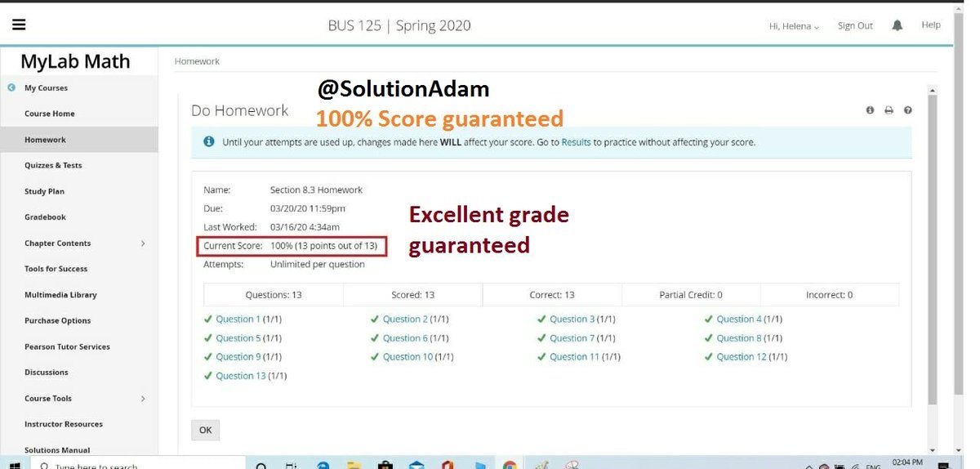Click the BUS 125 | Spring 2020 course title
The image size is (980, 469).
399,25
